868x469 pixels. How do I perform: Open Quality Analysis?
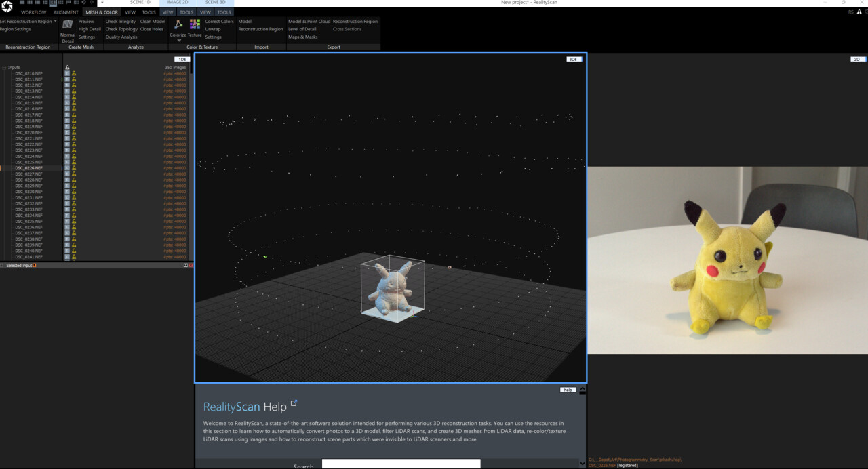[x=121, y=37]
